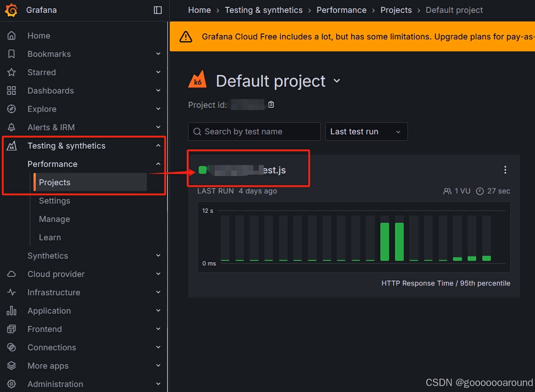This screenshot has height=392, width=535.
Task: Click the More apps layers icon
Action: pyautogui.click(x=11, y=366)
